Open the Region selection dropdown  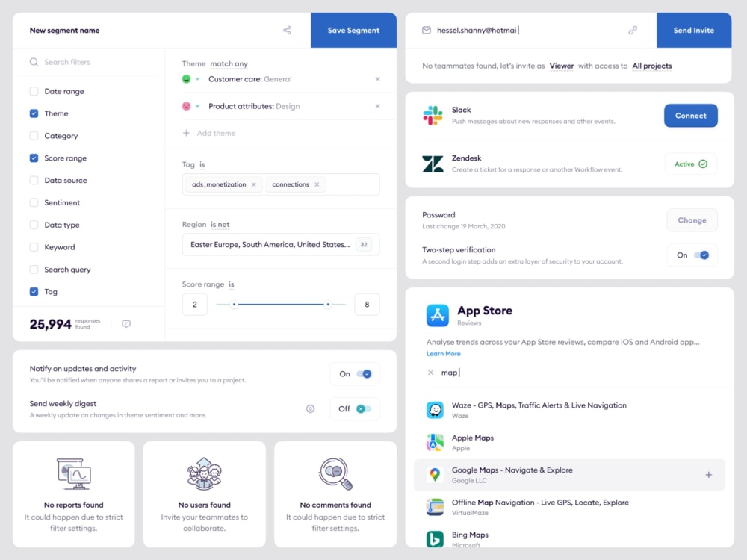(x=281, y=245)
